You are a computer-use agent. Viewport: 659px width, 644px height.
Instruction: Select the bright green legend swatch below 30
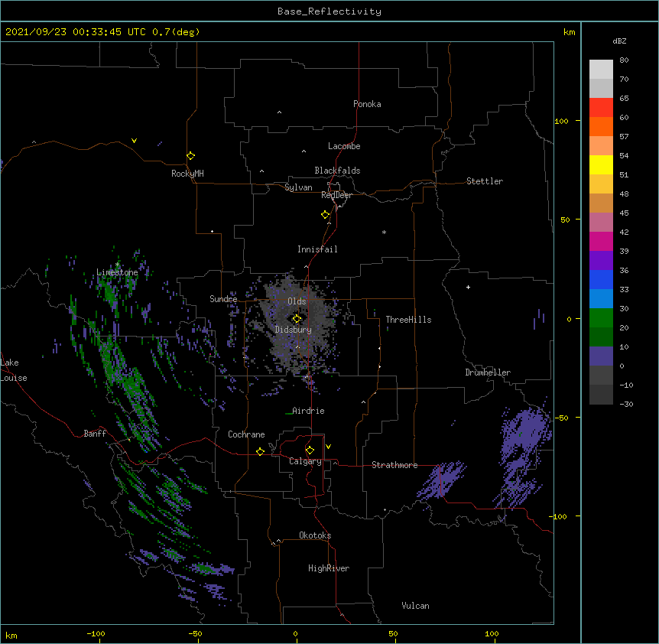pyautogui.click(x=601, y=318)
